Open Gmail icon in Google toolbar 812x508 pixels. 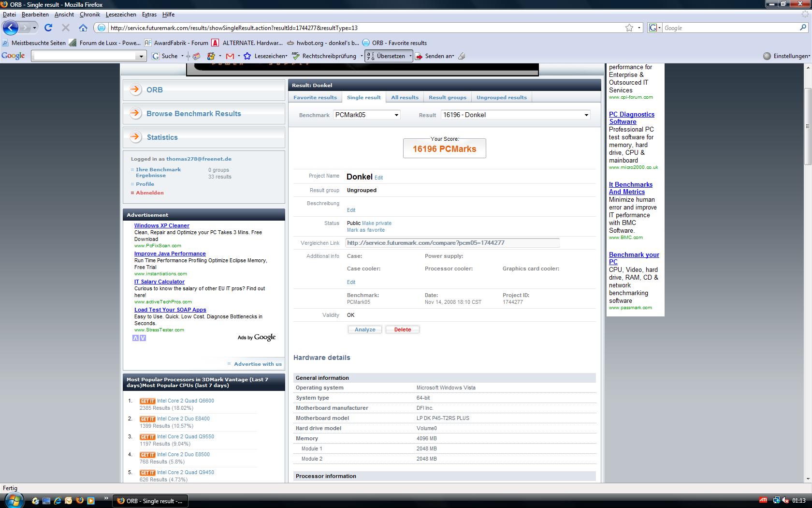(x=230, y=56)
